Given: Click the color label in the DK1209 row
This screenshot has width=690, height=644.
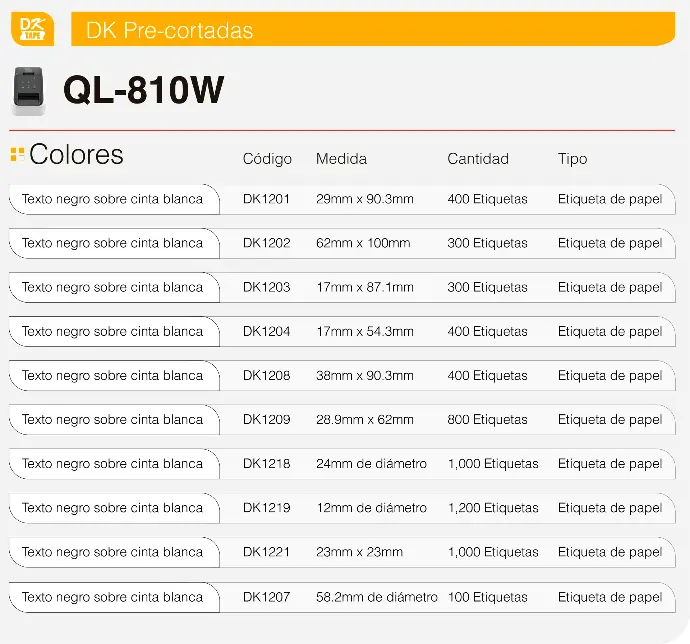Looking at the screenshot, I should (112, 420).
